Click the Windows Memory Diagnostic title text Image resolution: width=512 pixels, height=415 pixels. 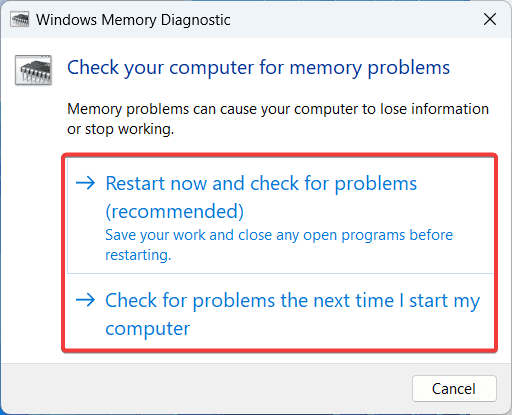pyautogui.click(x=133, y=20)
